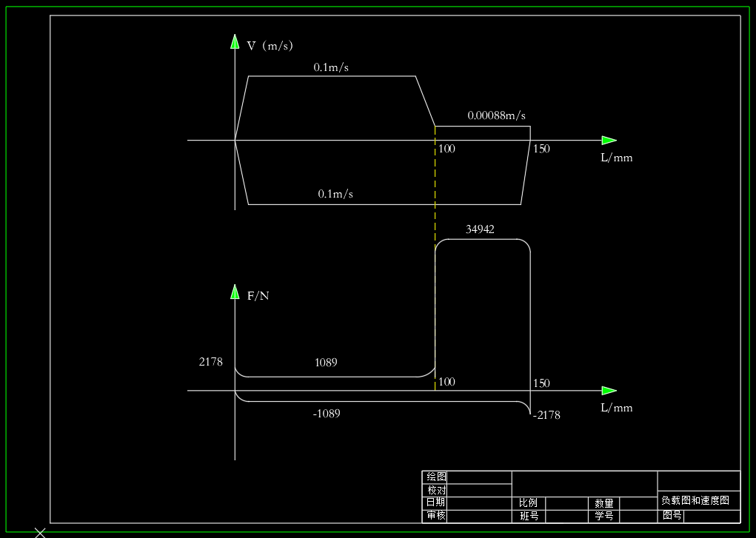Select the -1089 force label
The height and width of the screenshot is (538, 756).
327,414
